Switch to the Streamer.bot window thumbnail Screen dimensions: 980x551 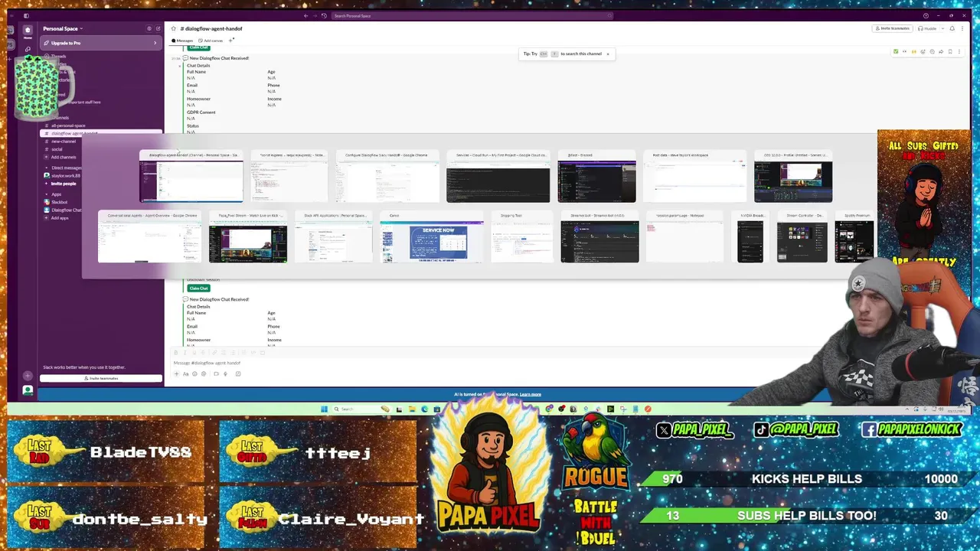[x=599, y=238]
